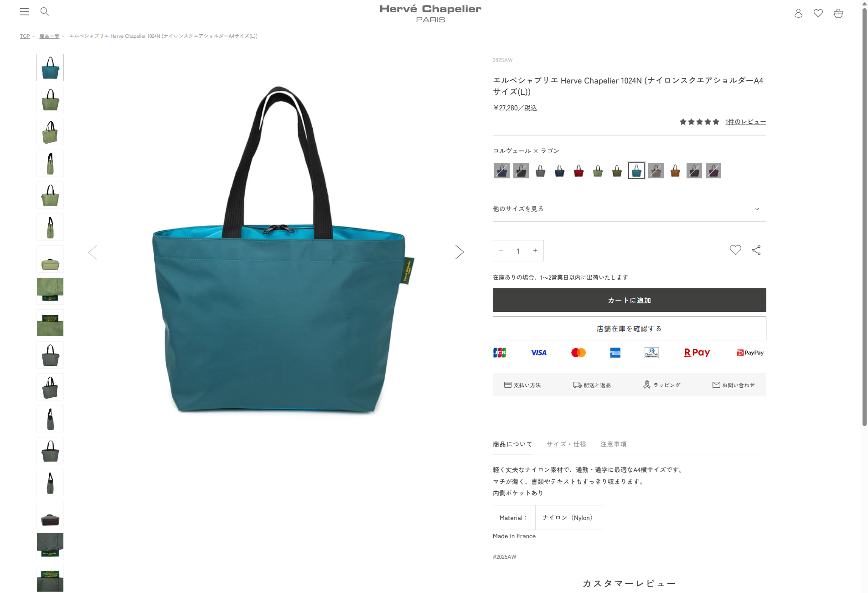
Task: Open the hamburger menu
Action: coord(25,12)
